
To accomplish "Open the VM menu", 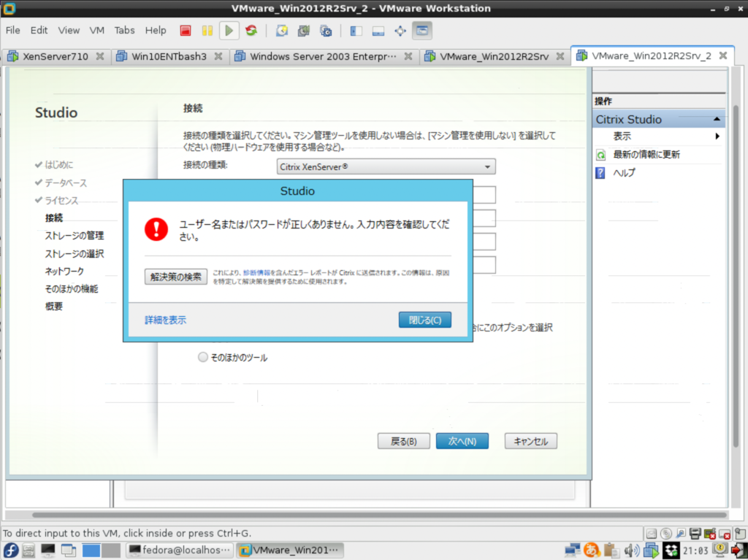I will (x=97, y=30).
